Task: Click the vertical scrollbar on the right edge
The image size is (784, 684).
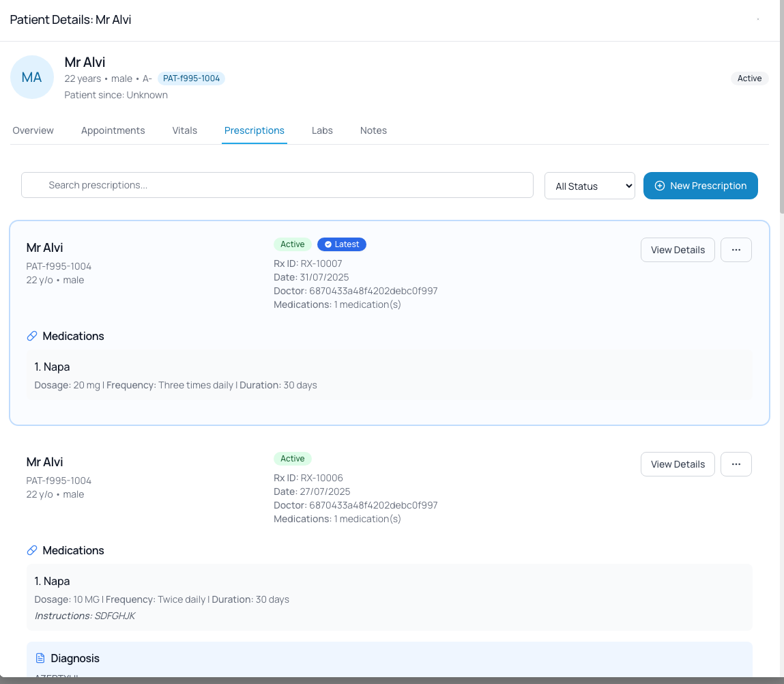Action: tap(781, 108)
